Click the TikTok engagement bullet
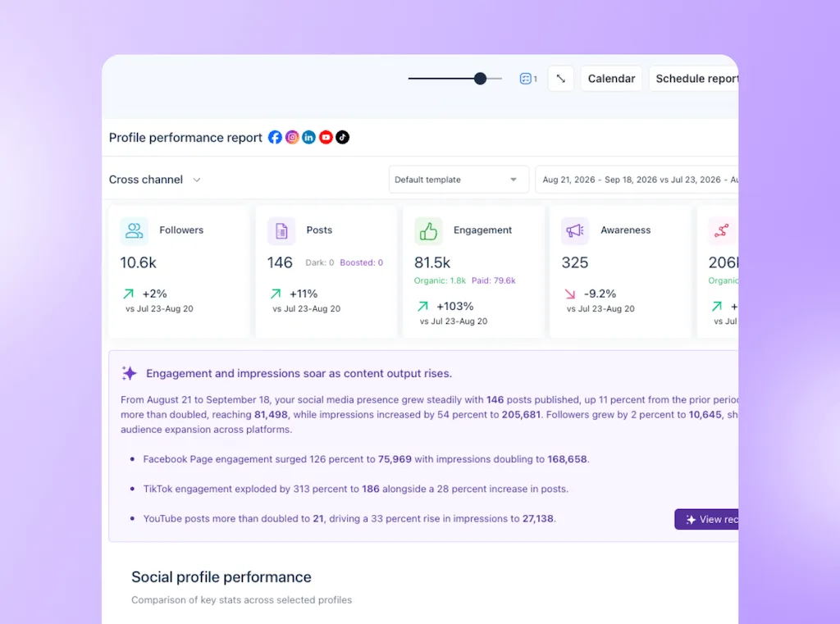Image resolution: width=840 pixels, height=624 pixels. (356, 489)
